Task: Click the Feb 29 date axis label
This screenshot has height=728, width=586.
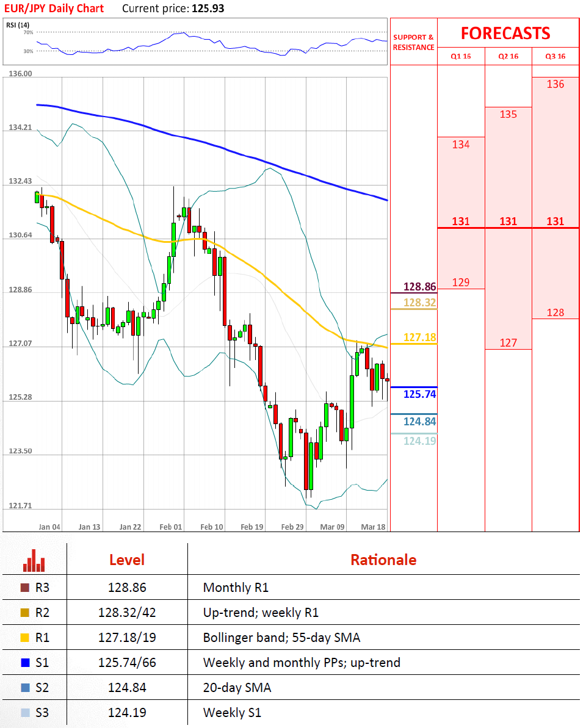Action: [x=292, y=527]
